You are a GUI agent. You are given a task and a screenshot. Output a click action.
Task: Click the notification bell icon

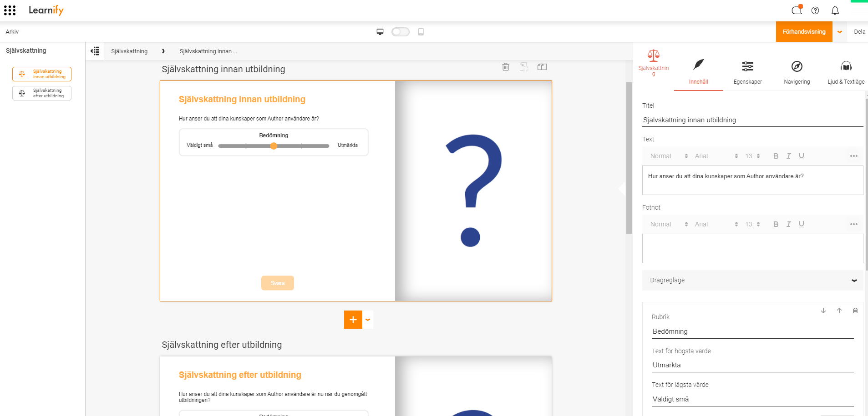835,10
